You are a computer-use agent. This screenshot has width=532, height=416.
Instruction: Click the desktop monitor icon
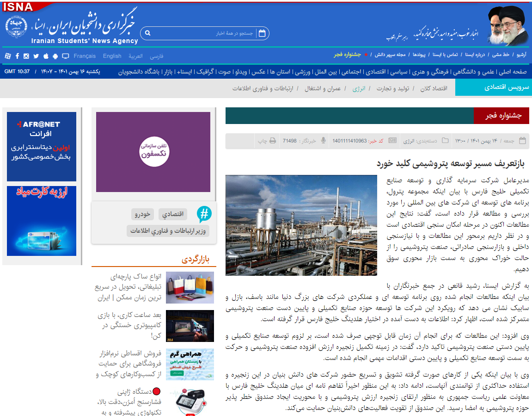pos(65,56)
